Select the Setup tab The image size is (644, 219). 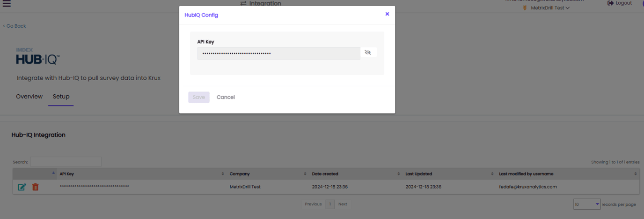point(61,97)
